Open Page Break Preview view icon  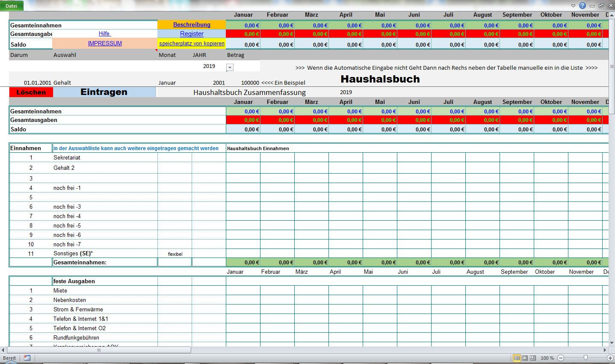point(532,358)
